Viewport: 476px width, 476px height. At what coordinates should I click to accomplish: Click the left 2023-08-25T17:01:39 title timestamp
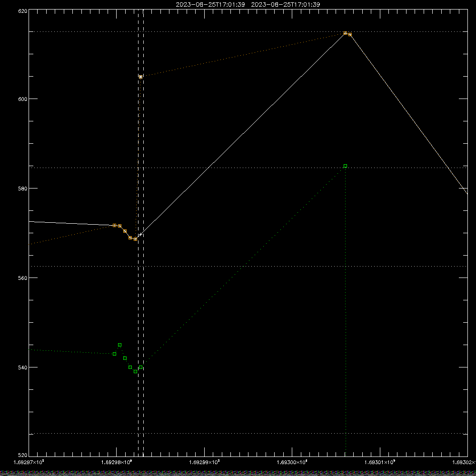(210, 5)
